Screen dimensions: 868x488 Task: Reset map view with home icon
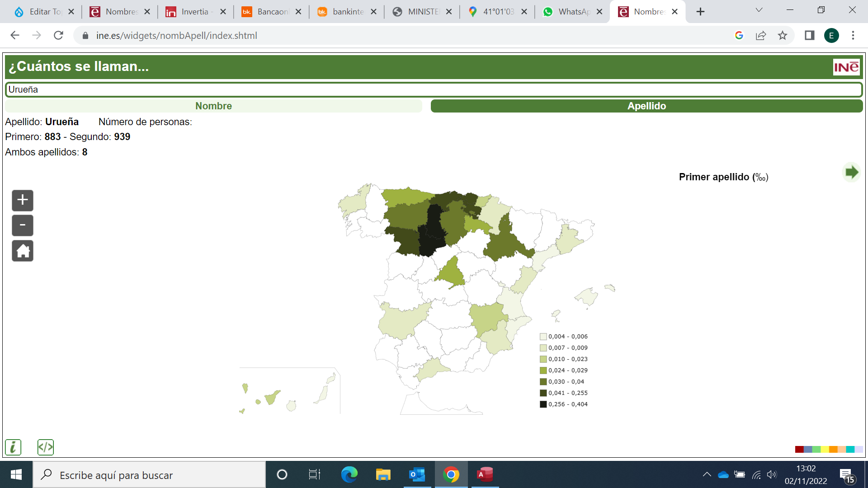(x=23, y=251)
